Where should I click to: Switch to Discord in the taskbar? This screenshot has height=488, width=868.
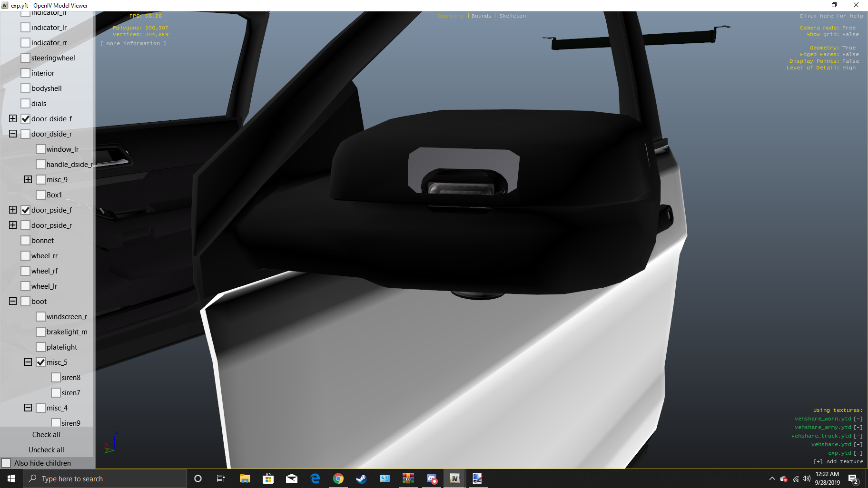coord(432,478)
